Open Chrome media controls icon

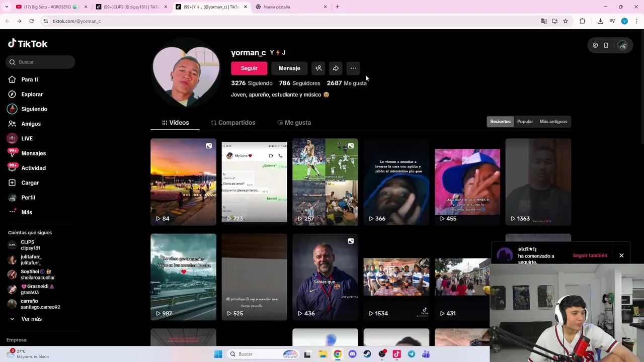612,21
